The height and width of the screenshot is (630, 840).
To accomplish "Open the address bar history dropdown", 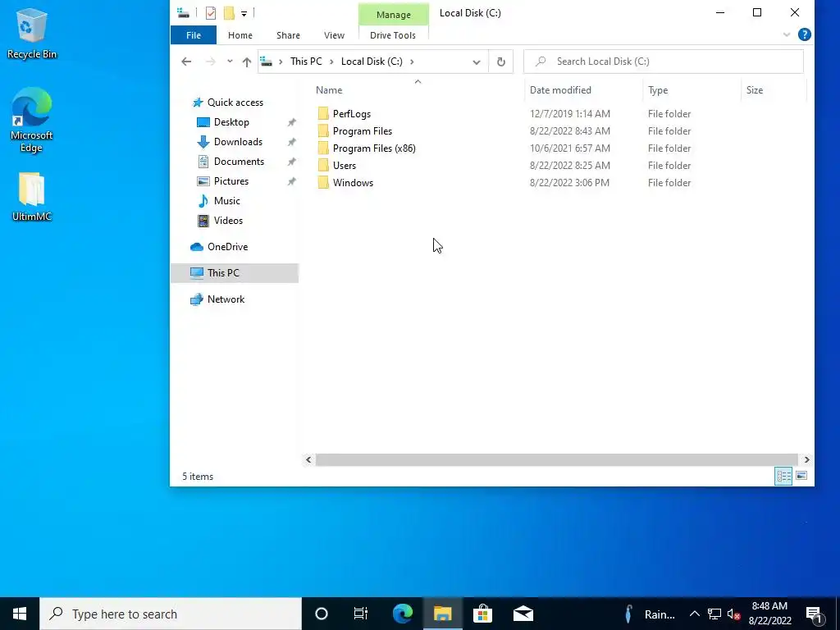I will tap(477, 62).
